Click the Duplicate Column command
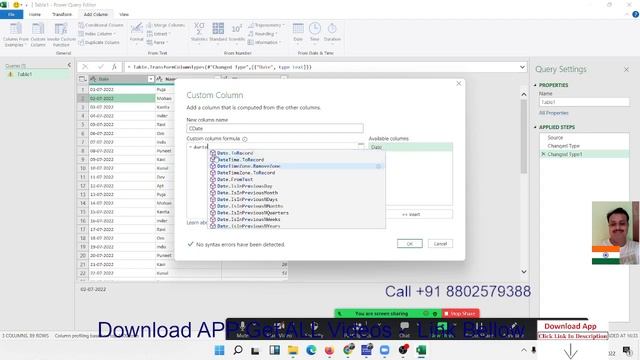Image resolution: width=640 pixels, height=360 pixels. pyautogui.click(x=99, y=42)
